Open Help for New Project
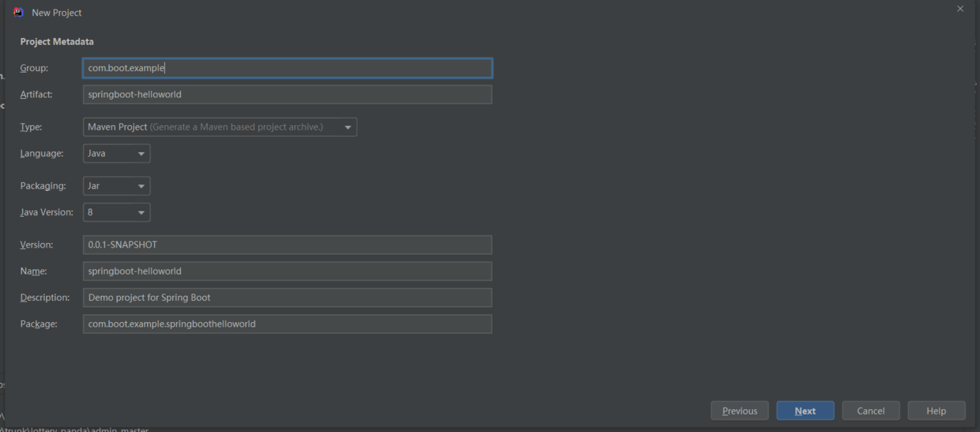This screenshot has height=432, width=980. click(x=937, y=411)
